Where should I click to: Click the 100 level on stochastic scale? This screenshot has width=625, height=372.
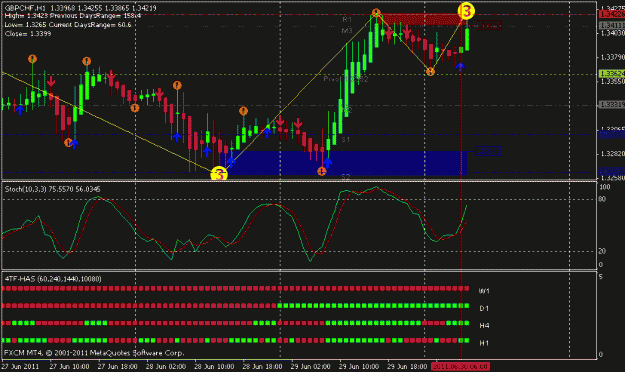605,187
